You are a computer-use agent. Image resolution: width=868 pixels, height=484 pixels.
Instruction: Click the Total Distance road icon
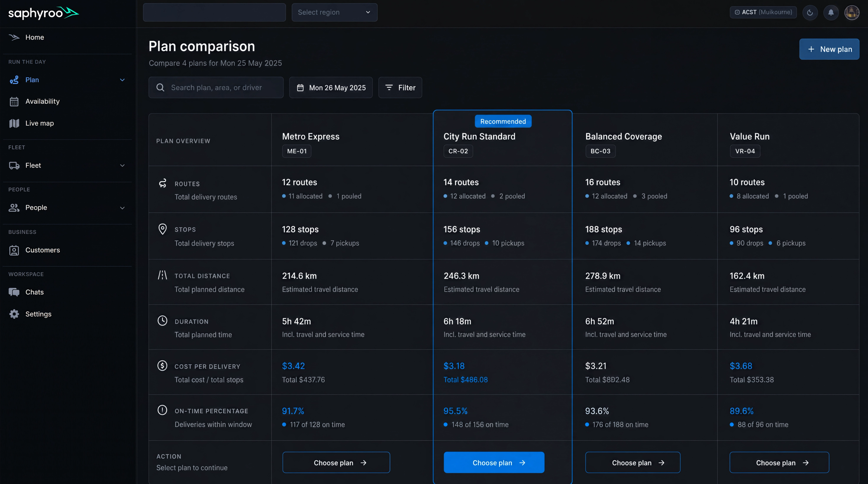coord(163,275)
